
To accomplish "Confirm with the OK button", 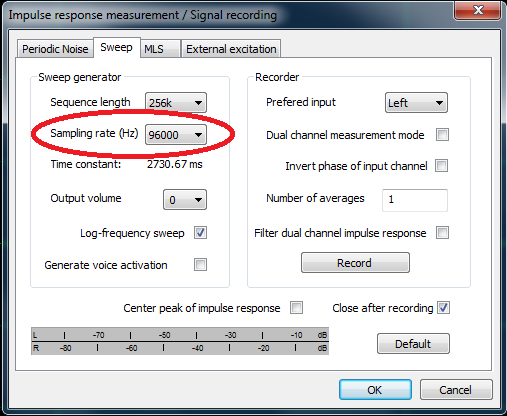I will tap(375, 389).
